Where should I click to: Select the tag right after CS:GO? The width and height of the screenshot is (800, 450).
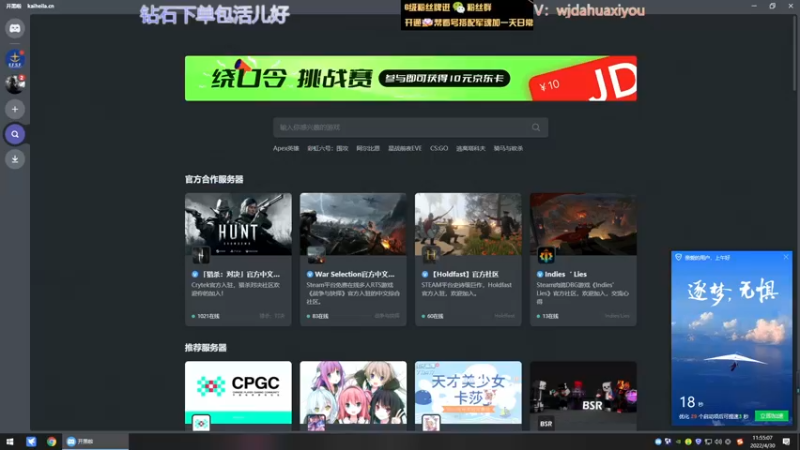click(x=470, y=148)
